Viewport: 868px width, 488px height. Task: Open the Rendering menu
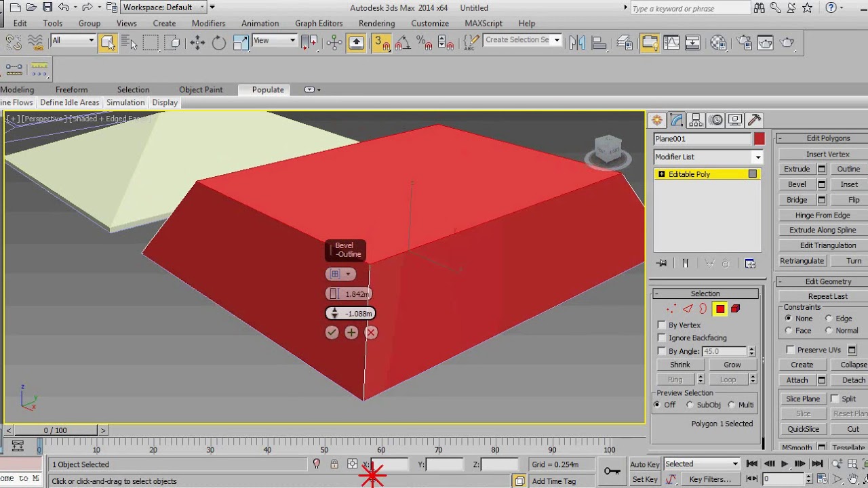coord(376,23)
